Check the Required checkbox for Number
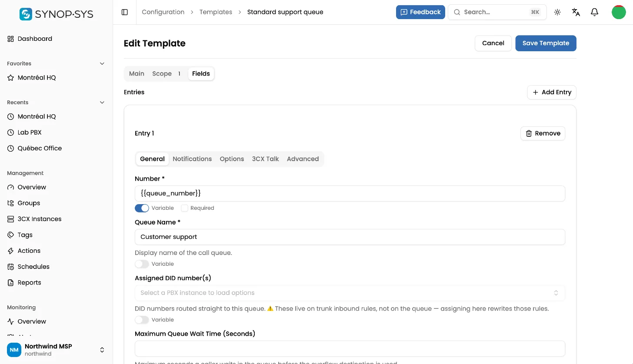 (x=184, y=208)
